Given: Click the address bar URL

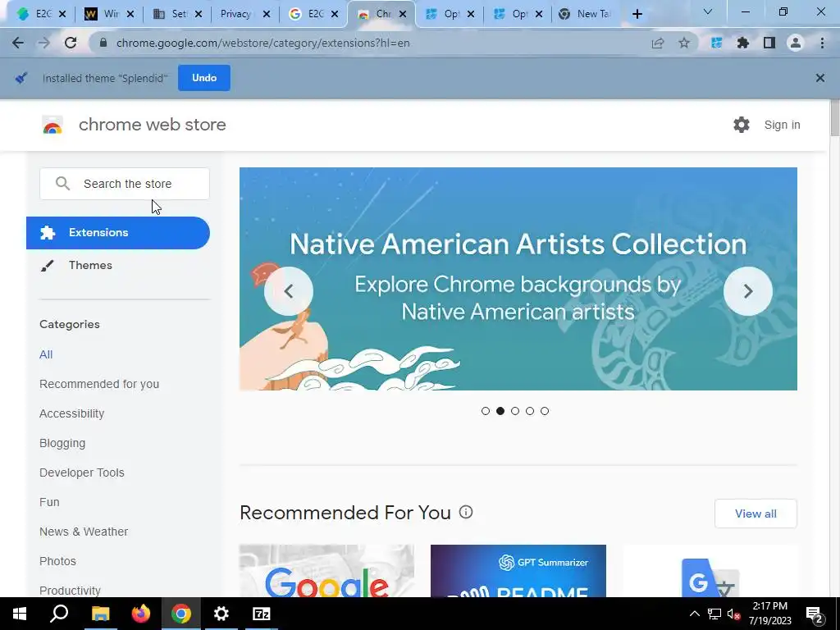Looking at the screenshot, I should click(263, 43).
